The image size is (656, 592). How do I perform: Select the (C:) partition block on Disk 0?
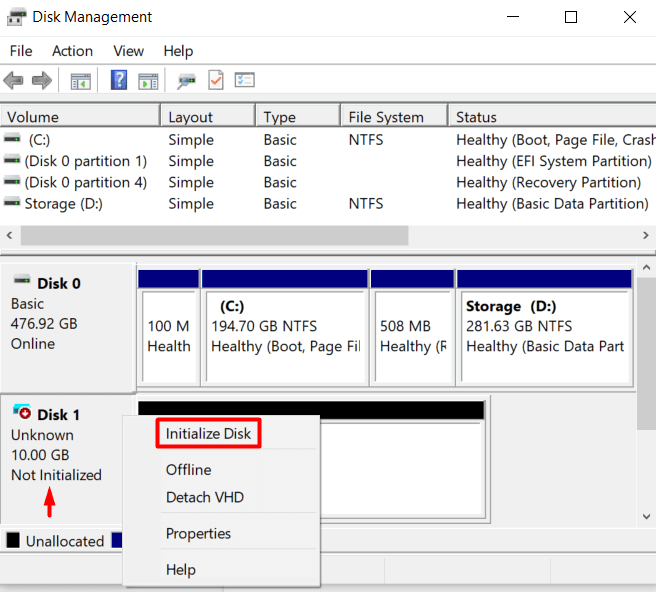285,327
